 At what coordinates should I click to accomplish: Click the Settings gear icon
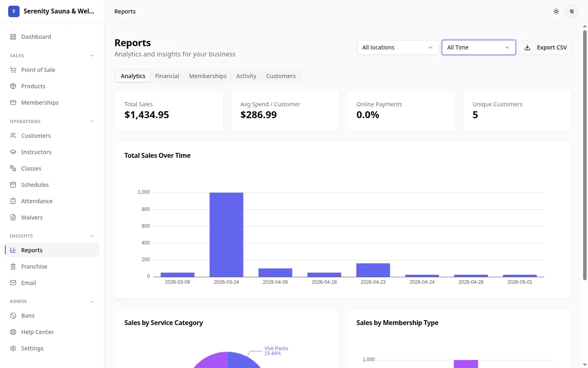coord(13,348)
